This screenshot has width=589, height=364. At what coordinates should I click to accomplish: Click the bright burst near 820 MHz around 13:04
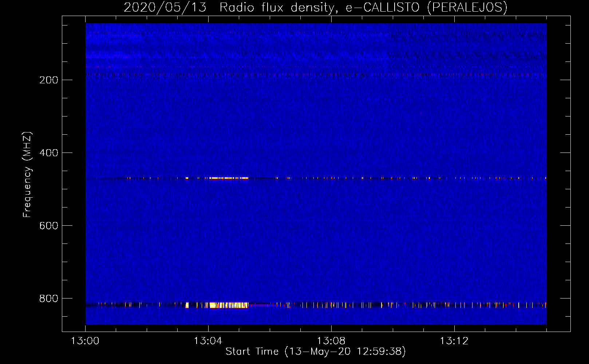tap(229, 305)
